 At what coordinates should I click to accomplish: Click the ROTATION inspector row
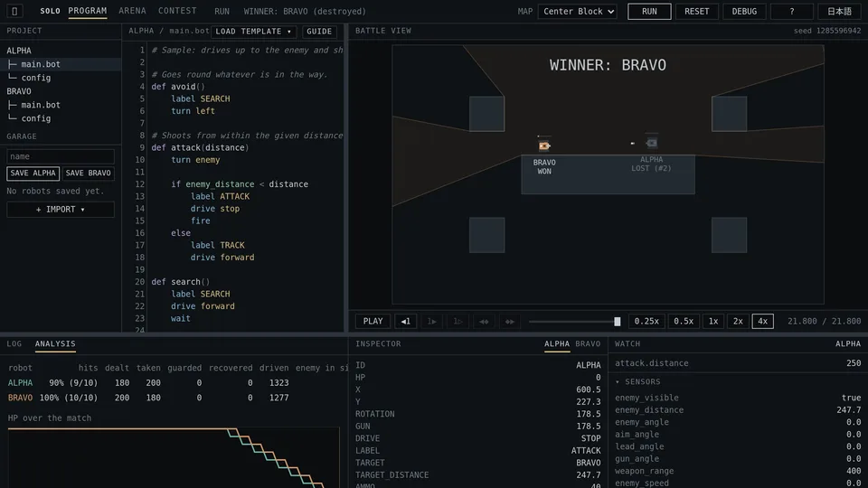[477, 414]
